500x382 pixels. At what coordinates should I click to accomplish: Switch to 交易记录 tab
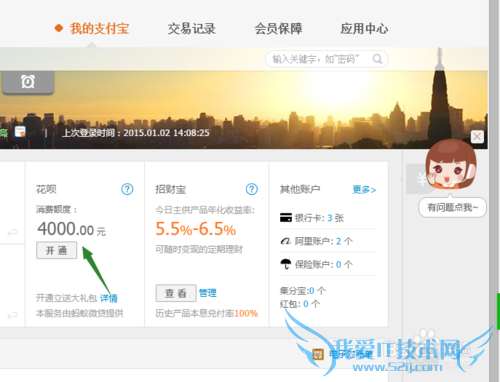click(192, 29)
